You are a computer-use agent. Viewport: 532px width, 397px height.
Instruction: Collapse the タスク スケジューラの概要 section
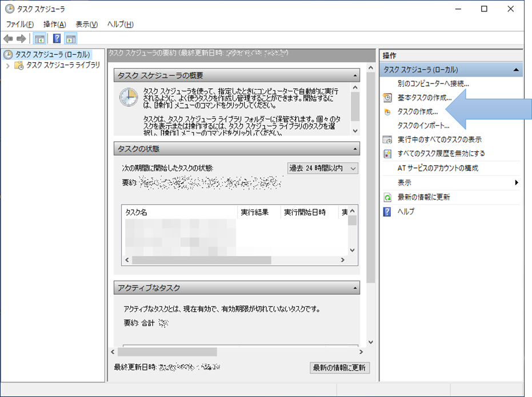tap(355, 75)
